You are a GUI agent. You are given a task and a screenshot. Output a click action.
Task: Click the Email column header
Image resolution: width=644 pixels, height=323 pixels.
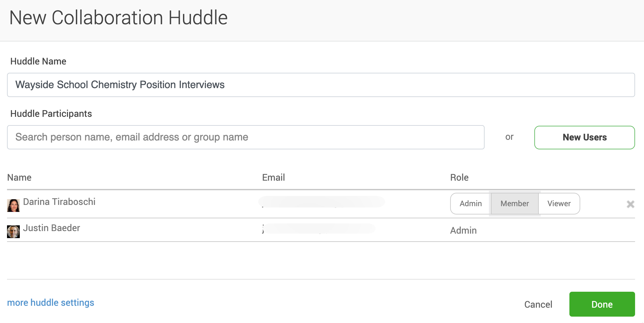coord(274,177)
